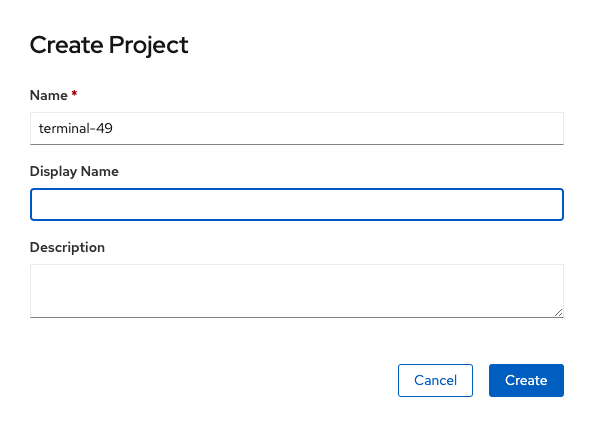Viewport: 592px width, 426px height.
Task: Cancel the Create Project dialog
Action: 435,380
